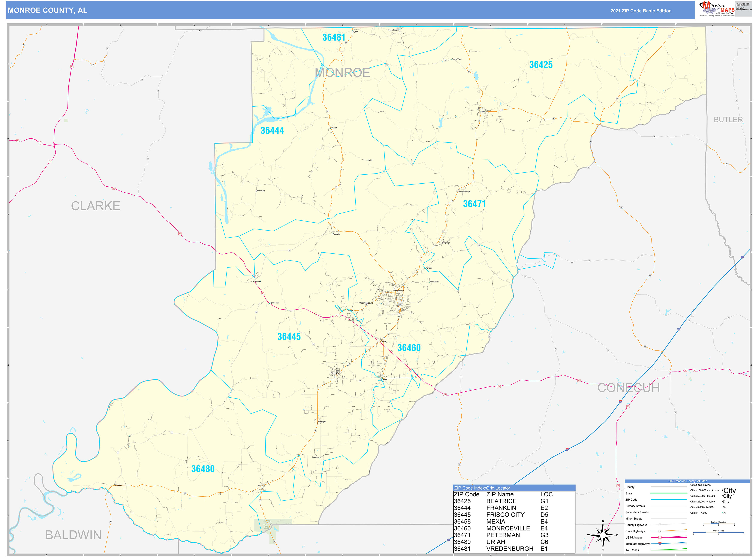
Task: Click the 36460 ZIP label on map
Action: tap(409, 348)
